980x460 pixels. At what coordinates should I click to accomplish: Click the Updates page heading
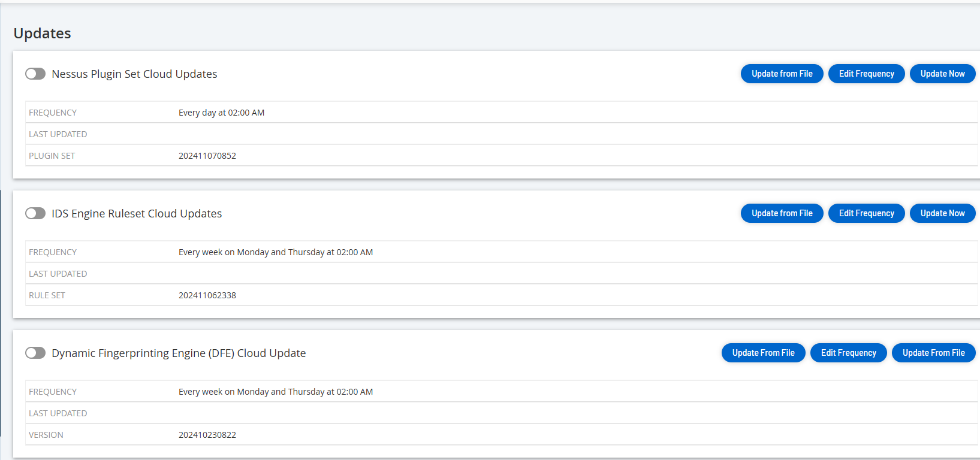tap(42, 34)
